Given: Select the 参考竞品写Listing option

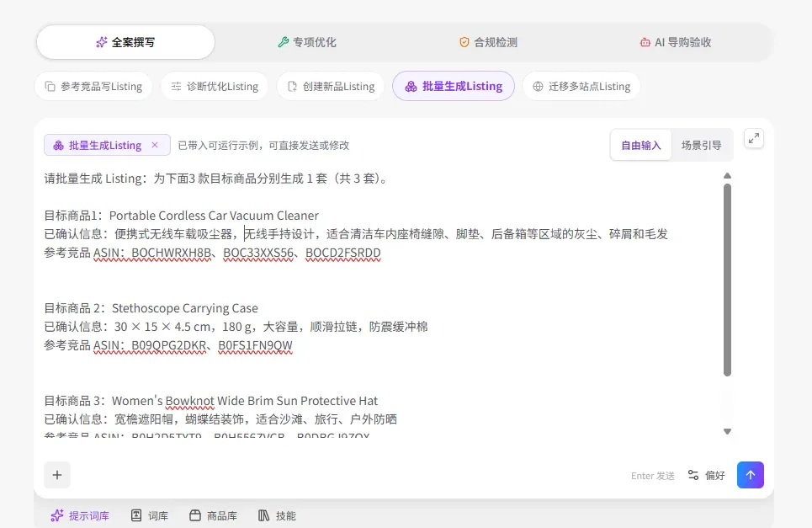Looking at the screenshot, I should click(x=93, y=86).
